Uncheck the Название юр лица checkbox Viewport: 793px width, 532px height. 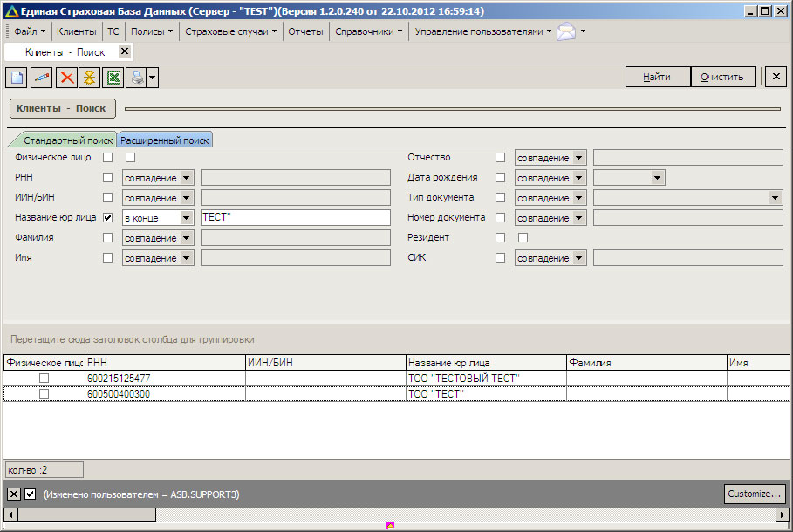coord(107,218)
